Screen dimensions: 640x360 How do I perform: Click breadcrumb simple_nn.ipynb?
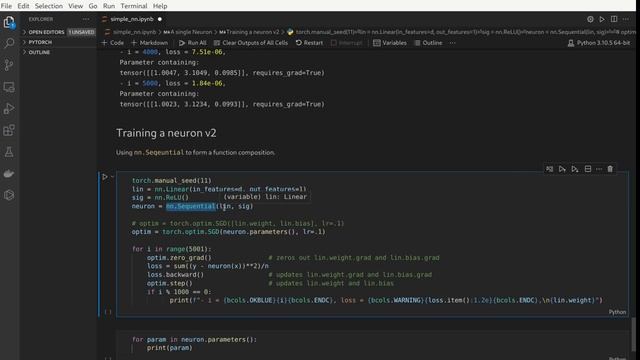click(134, 32)
